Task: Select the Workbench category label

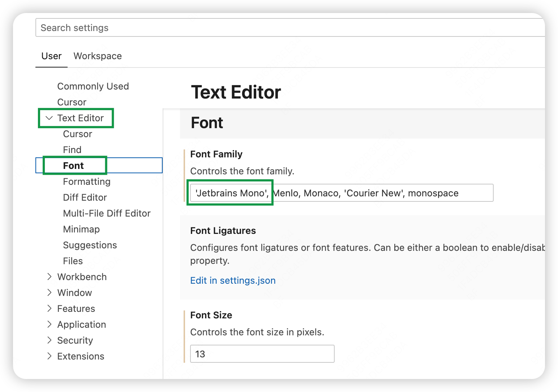Action: [x=82, y=277]
